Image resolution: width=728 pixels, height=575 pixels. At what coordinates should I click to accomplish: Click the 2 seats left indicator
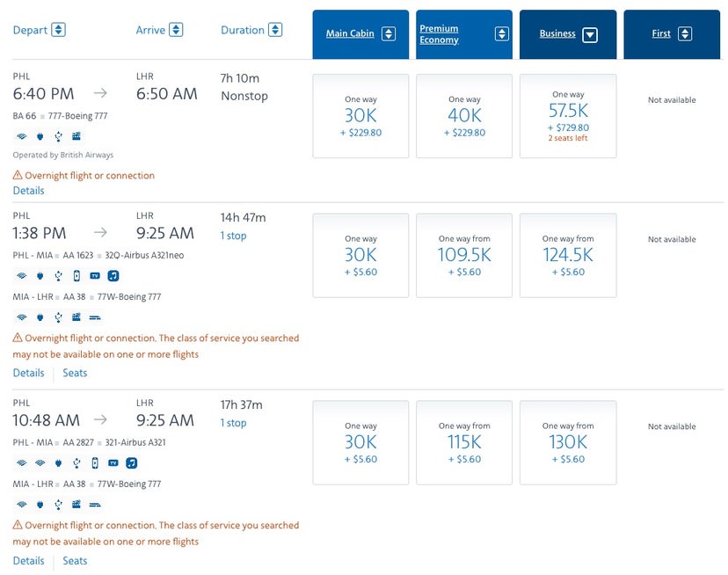[x=568, y=138]
